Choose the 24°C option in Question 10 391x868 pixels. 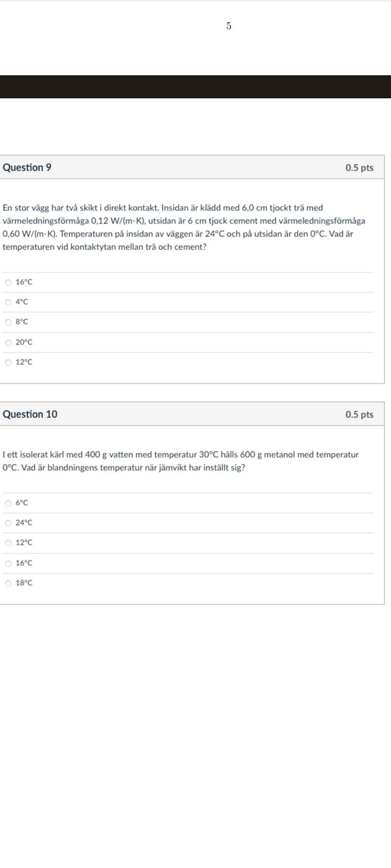pyautogui.click(x=8, y=523)
